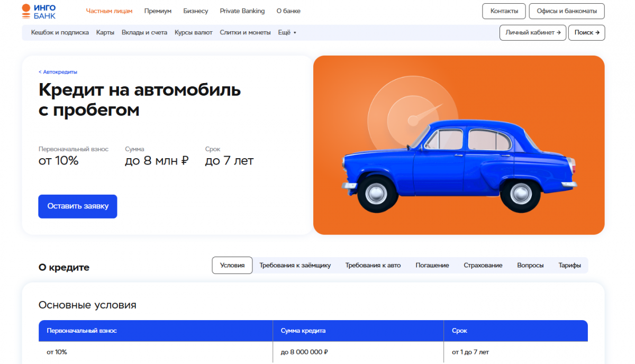The image size is (635, 364).
Task: Switch to "Требования к авто" tab
Action: coord(373,266)
